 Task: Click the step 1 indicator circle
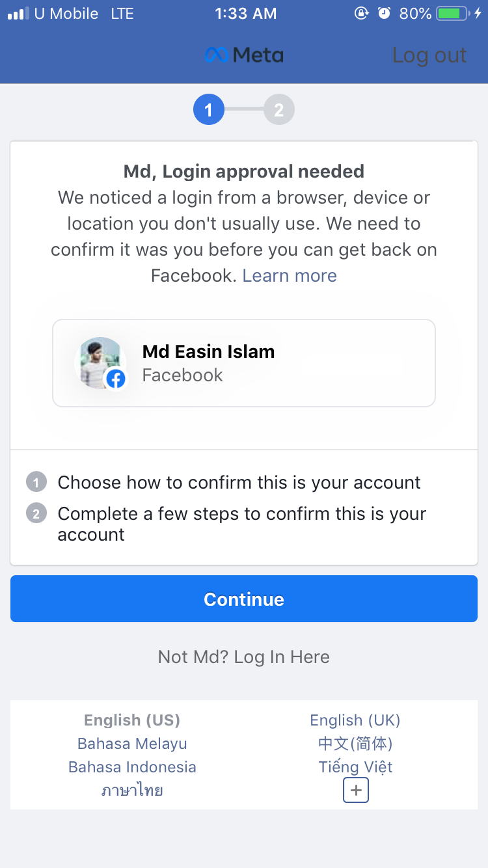click(208, 109)
